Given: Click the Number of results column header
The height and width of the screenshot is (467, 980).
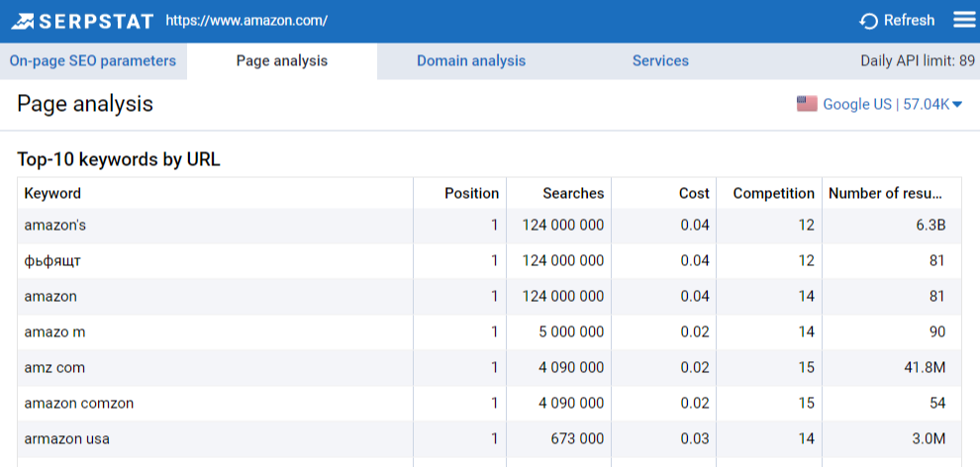Looking at the screenshot, I should (885, 194).
